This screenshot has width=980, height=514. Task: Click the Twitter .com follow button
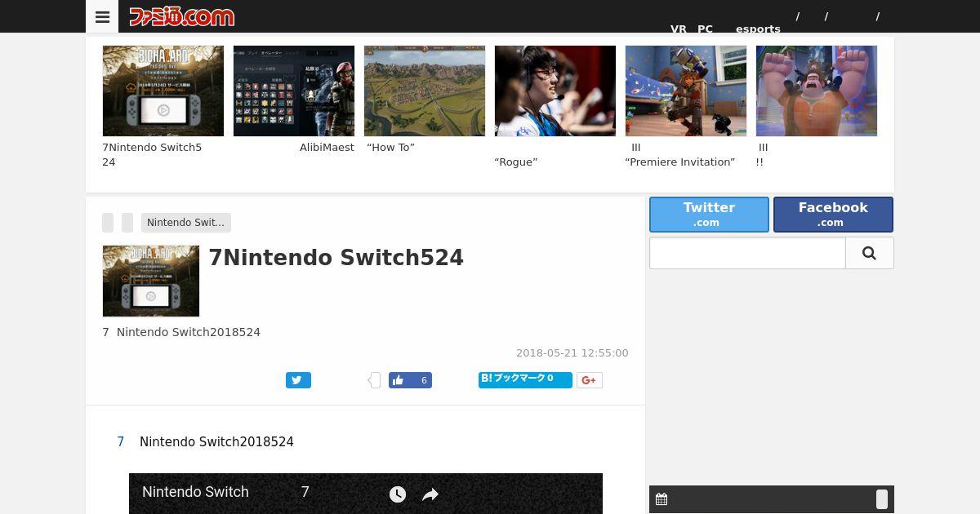point(709,215)
